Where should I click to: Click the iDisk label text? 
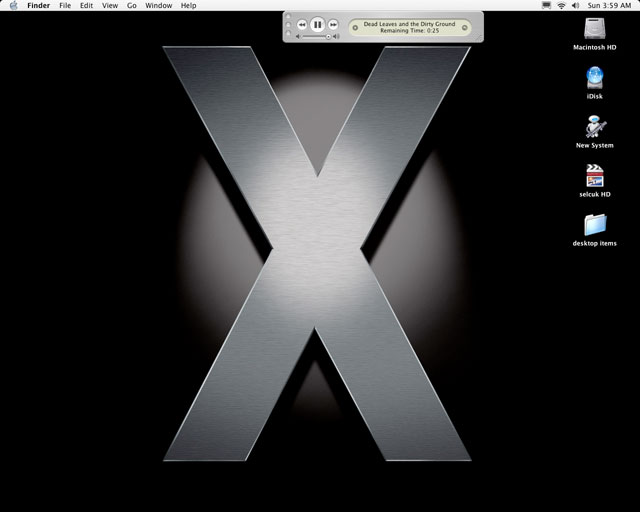(x=595, y=96)
